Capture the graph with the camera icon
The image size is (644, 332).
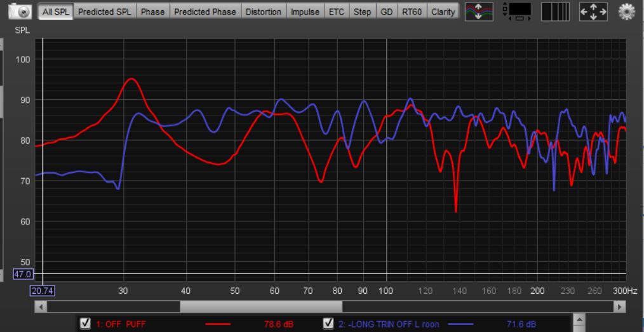pyautogui.click(x=20, y=11)
